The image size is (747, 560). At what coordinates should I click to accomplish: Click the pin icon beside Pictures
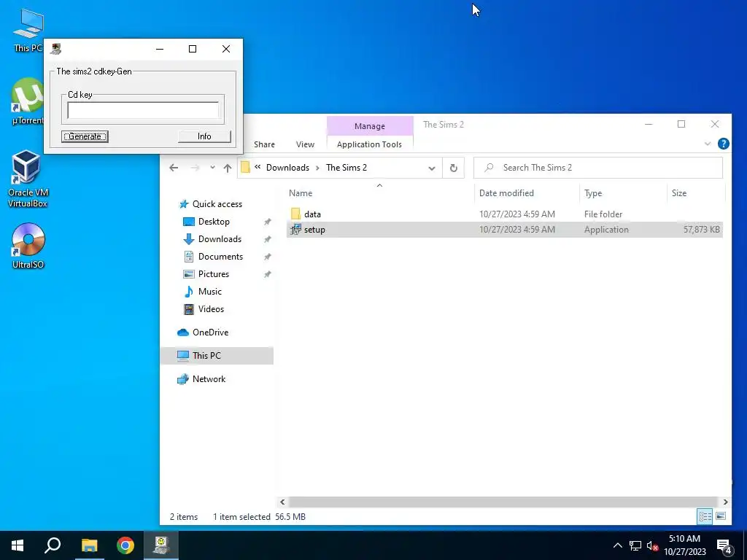[267, 274]
